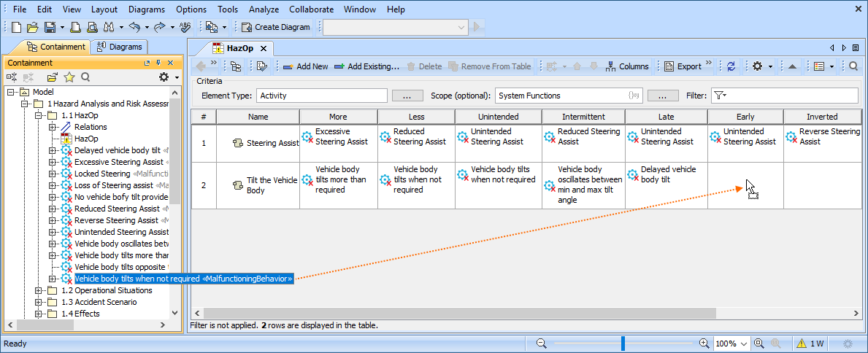Click the Undo arrow in main toolbar

pyautogui.click(x=134, y=27)
